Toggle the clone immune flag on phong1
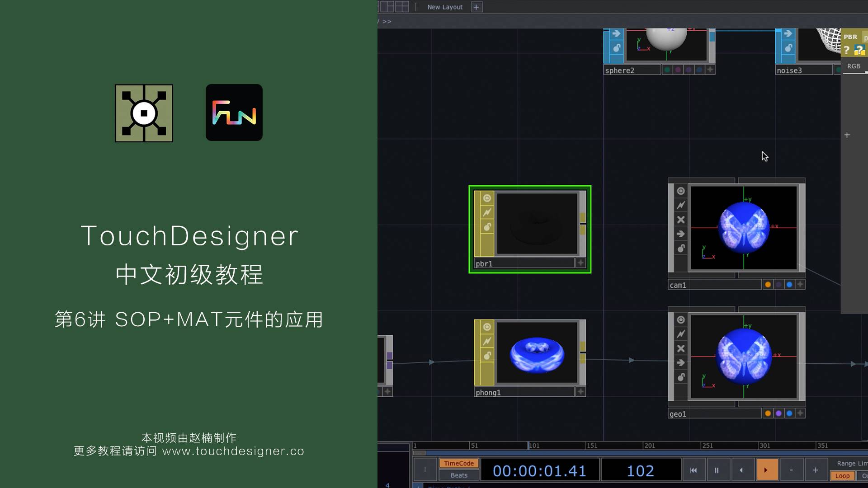 tap(487, 341)
